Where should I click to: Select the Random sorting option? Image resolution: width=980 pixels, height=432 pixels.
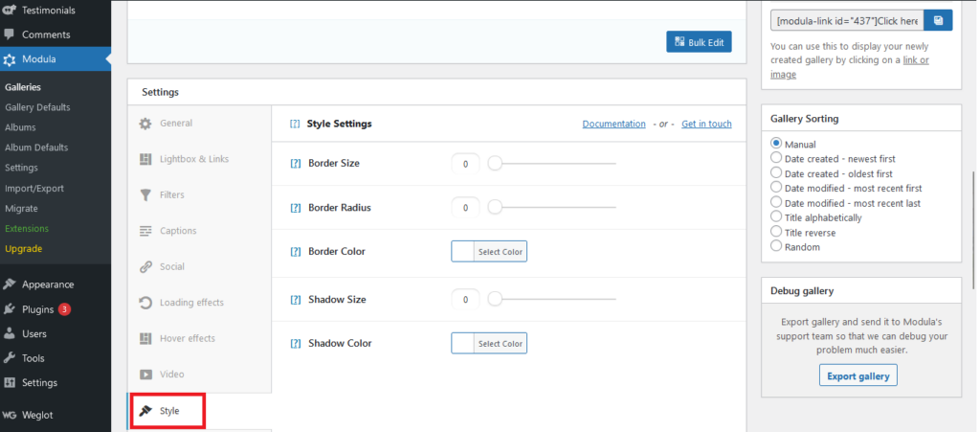pos(776,246)
